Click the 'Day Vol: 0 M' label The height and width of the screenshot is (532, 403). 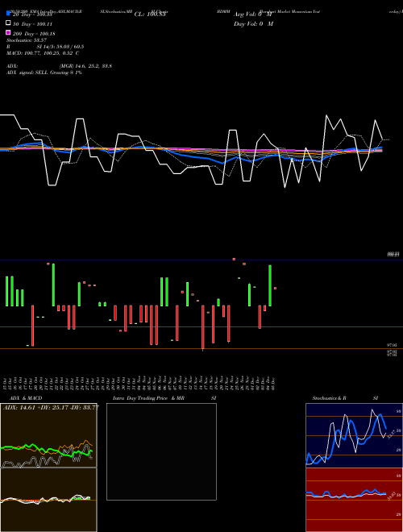[253, 24]
